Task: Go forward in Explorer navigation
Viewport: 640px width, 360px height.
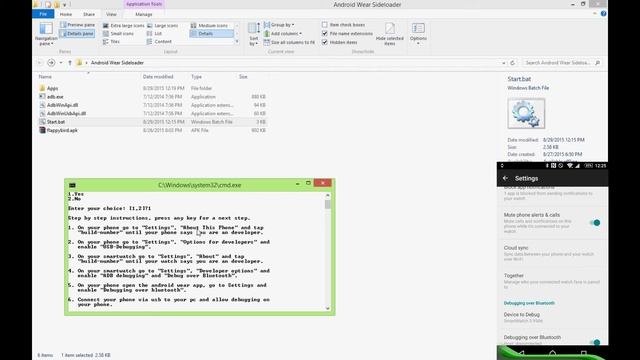Action: 51,63
